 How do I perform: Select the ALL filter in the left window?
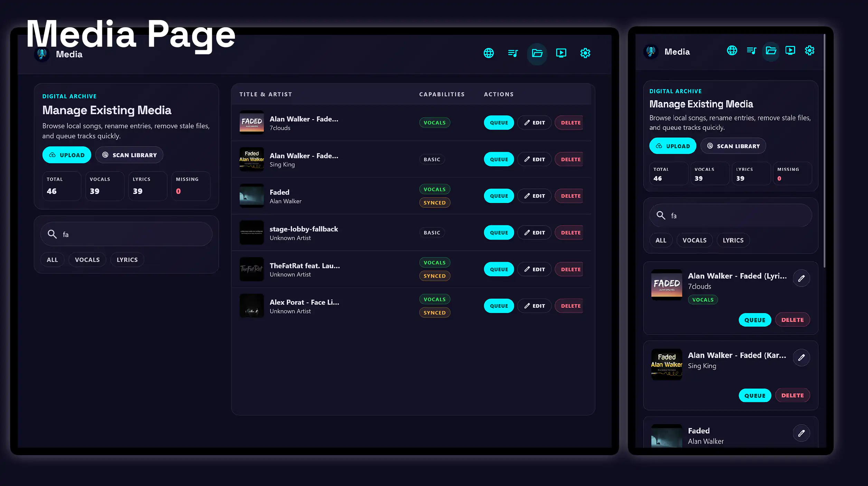click(52, 260)
